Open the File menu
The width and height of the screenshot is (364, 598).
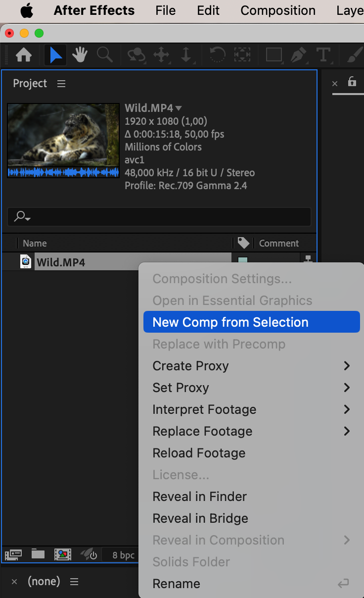[165, 10]
